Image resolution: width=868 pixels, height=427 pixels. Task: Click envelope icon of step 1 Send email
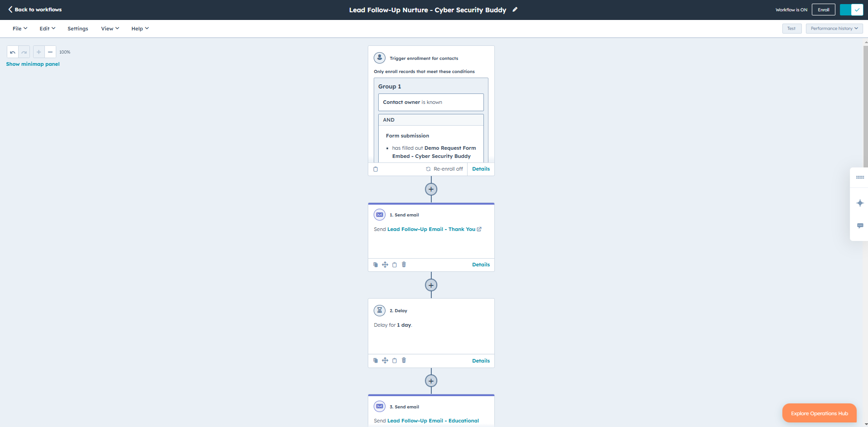[380, 215]
